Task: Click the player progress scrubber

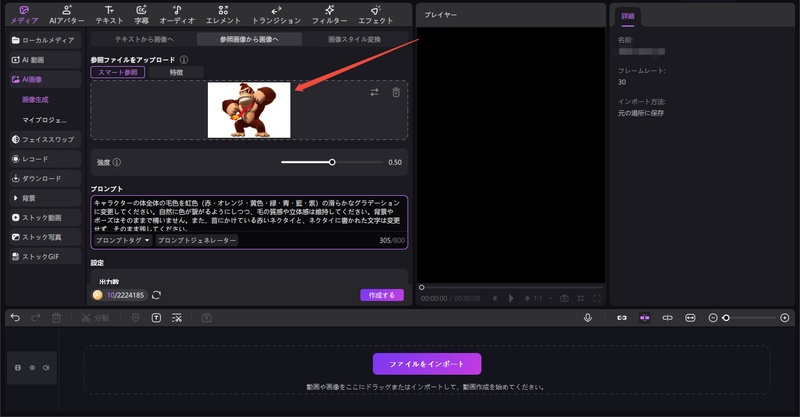Action: pyautogui.click(x=421, y=287)
